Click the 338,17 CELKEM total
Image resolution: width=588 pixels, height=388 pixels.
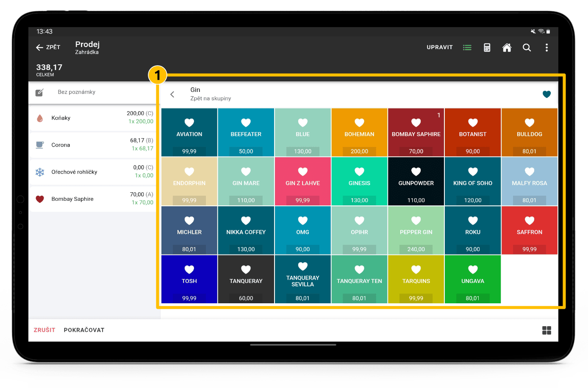point(49,70)
